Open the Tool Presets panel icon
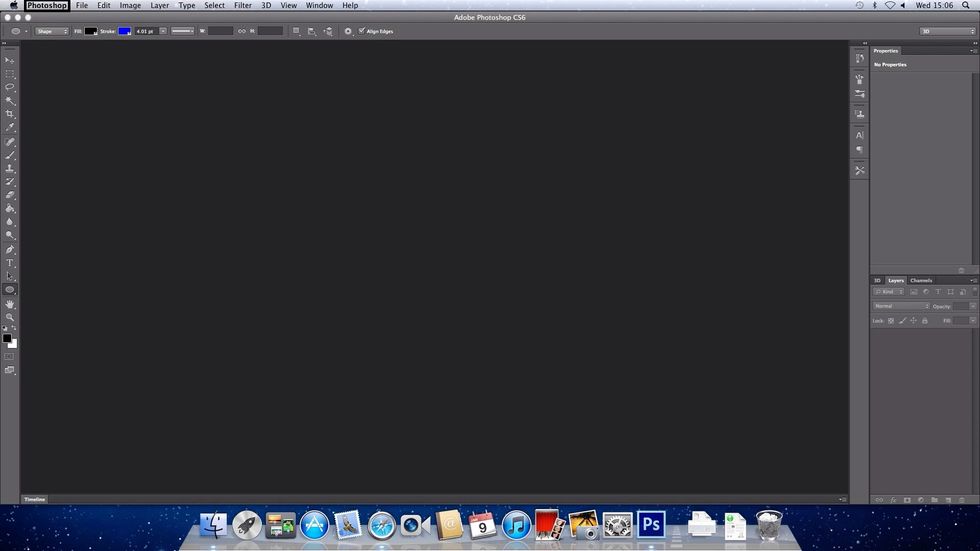 [x=860, y=170]
